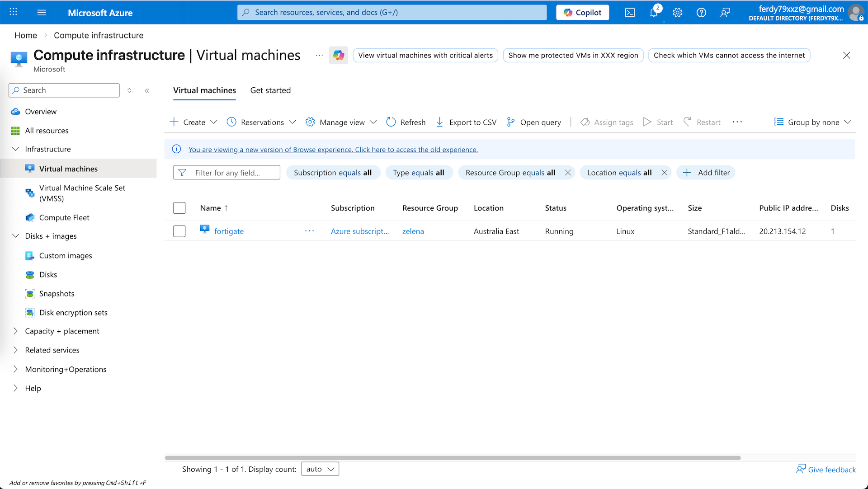Click the Filter for any field box
Viewport: 868px width, 489px height.
click(227, 173)
